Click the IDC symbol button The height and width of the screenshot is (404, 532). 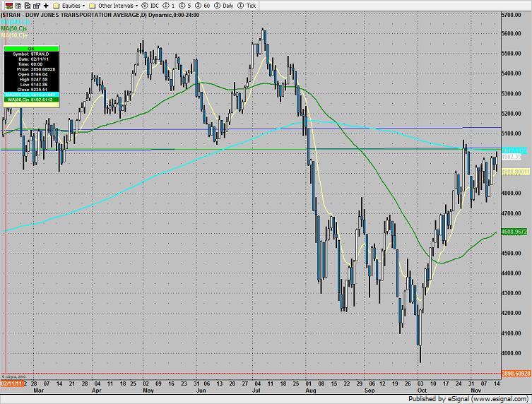150,6
